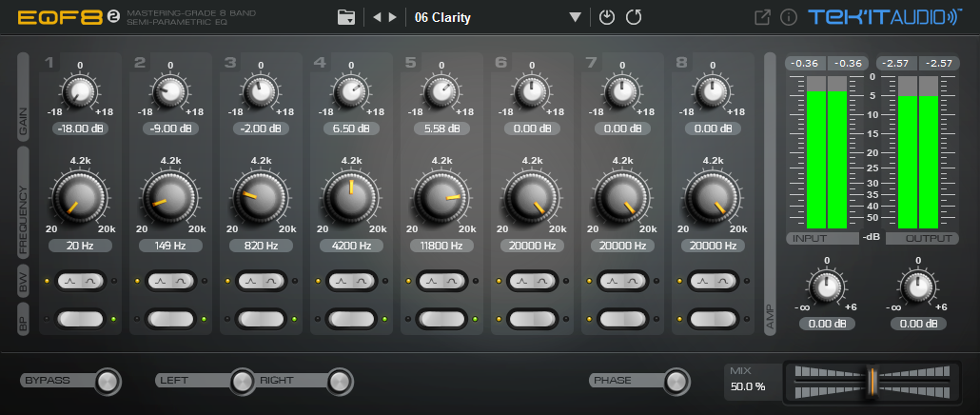
Task: Click the MIX 50.0 % value field
Action: tap(751, 387)
